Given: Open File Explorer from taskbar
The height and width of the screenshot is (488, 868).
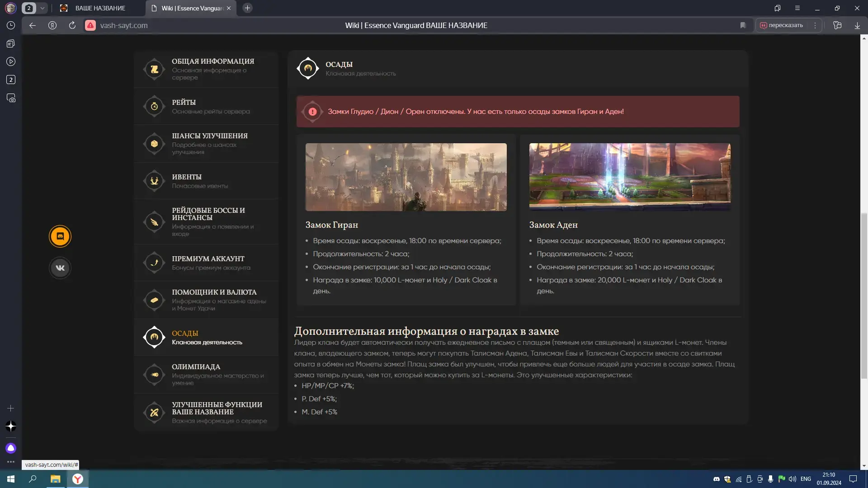Looking at the screenshot, I should click(55, 479).
